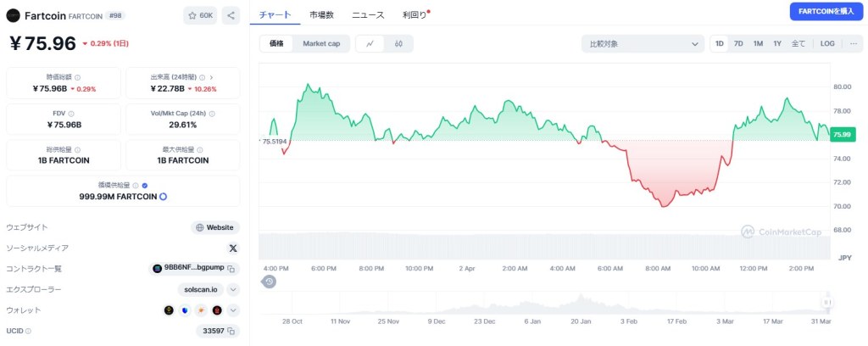This screenshot has height=346, width=868.
Task: Click the Fartcoin logo icon
Action: pos(14,15)
